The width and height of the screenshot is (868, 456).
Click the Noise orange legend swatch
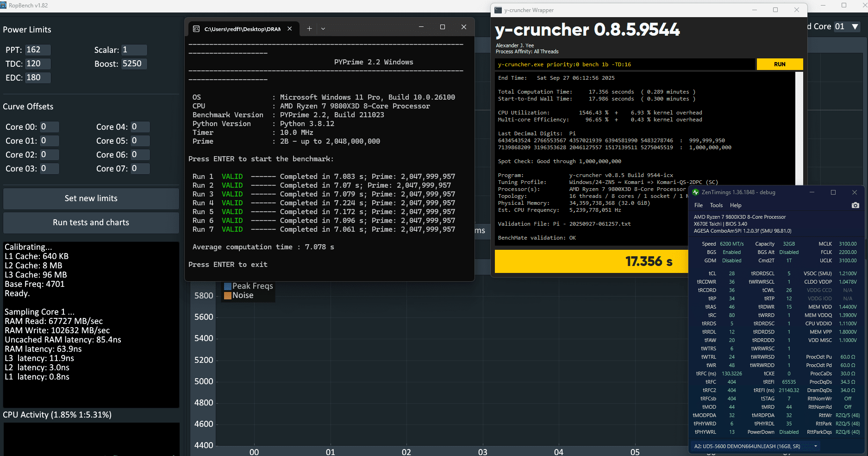[x=227, y=296]
